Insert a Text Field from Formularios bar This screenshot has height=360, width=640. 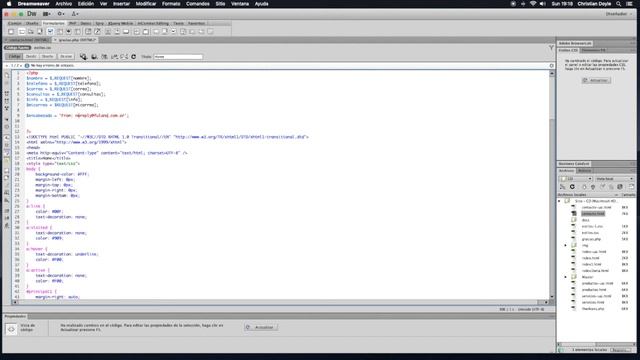click(x=21, y=31)
